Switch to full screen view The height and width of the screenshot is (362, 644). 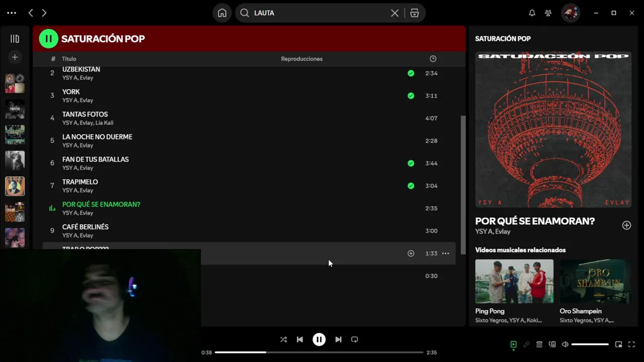point(632,344)
